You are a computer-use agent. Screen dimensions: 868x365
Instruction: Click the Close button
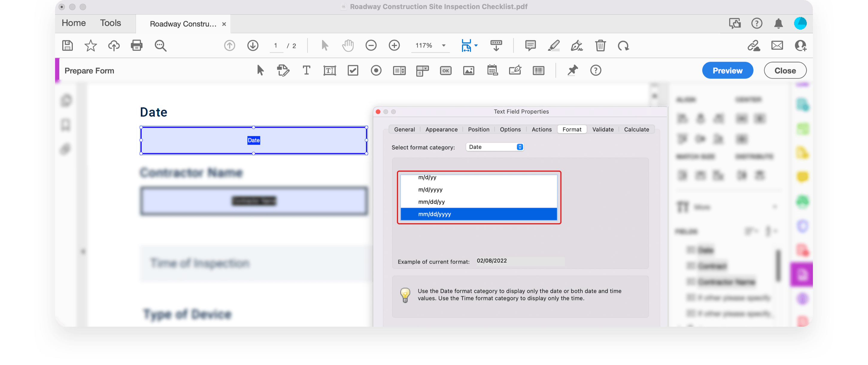coord(785,70)
